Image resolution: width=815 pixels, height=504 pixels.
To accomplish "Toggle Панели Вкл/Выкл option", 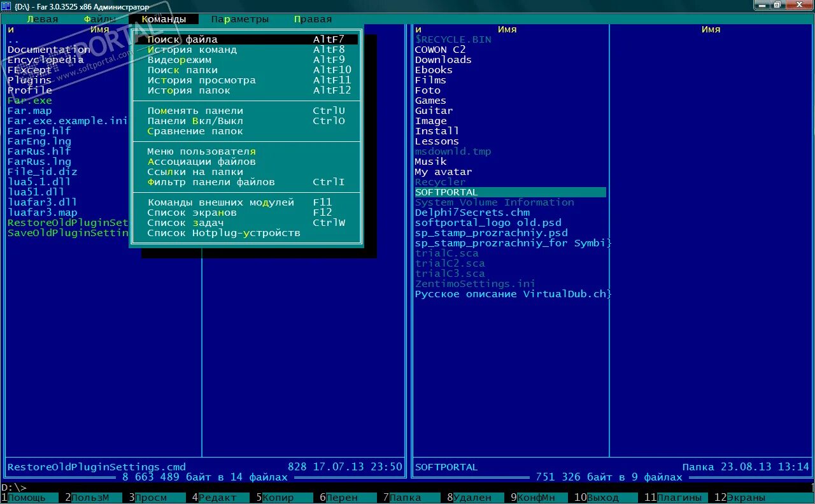I will click(x=246, y=121).
